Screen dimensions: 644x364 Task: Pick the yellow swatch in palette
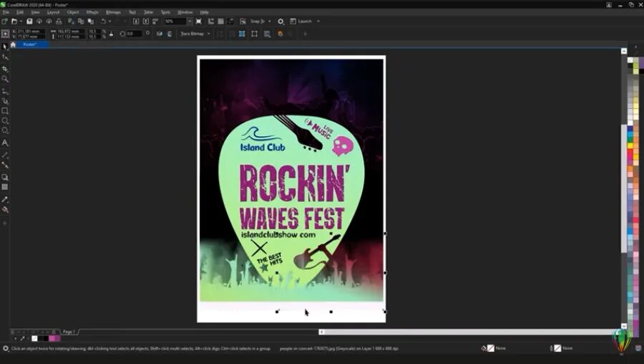(630, 145)
